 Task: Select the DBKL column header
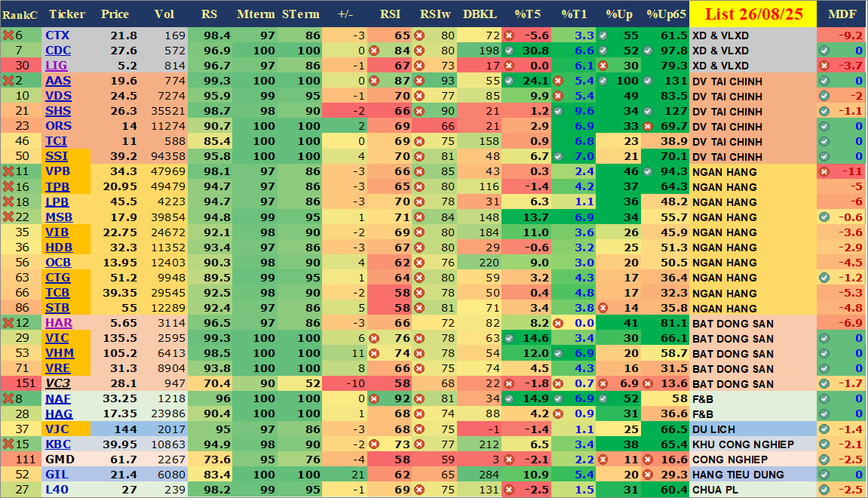[x=480, y=14]
